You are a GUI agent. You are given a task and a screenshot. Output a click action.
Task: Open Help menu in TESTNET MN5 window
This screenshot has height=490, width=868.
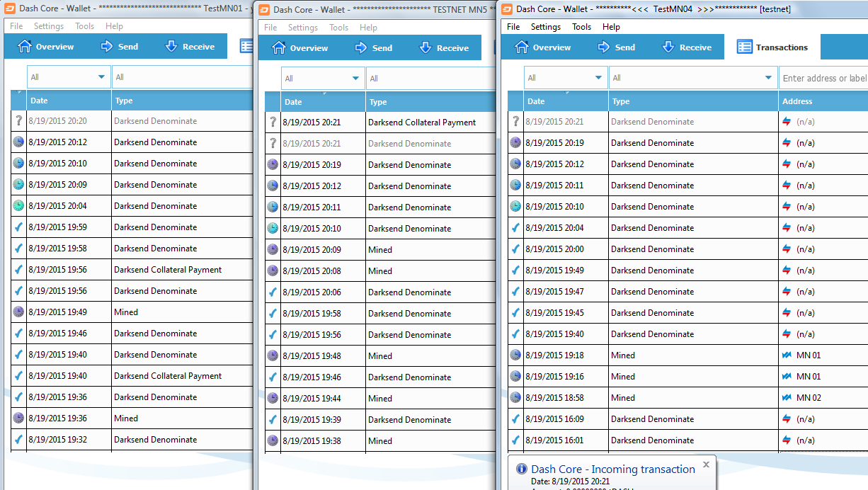(x=368, y=28)
